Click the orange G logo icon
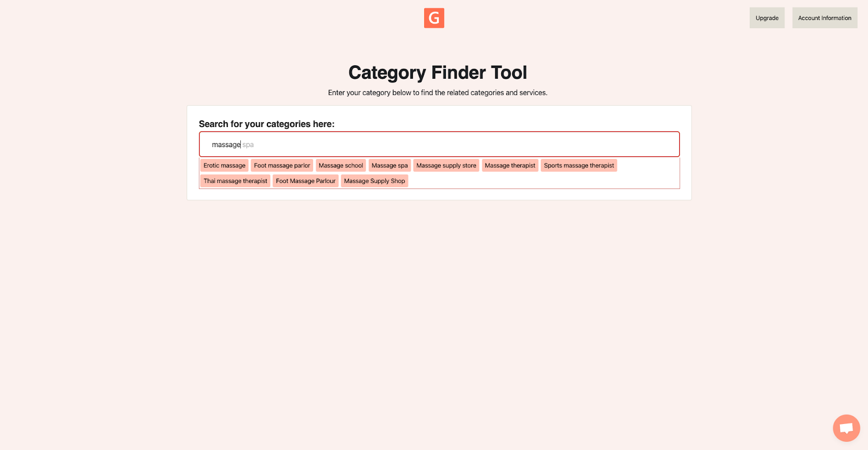Screen dimensions: 868x450 click(433, 17)
